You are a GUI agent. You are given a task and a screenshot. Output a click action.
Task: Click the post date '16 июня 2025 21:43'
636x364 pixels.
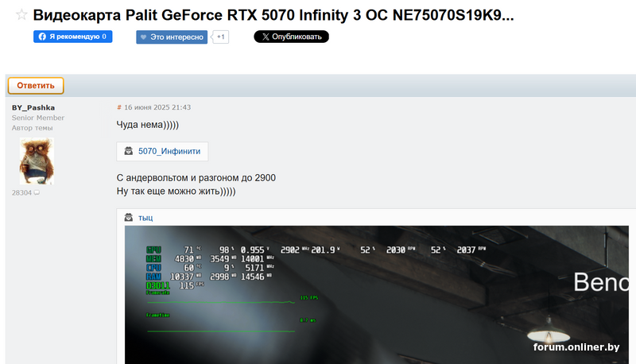pyautogui.click(x=157, y=107)
